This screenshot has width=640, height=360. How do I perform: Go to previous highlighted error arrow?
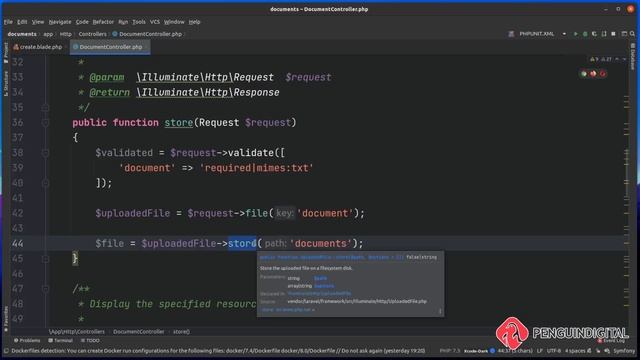tap(617, 59)
